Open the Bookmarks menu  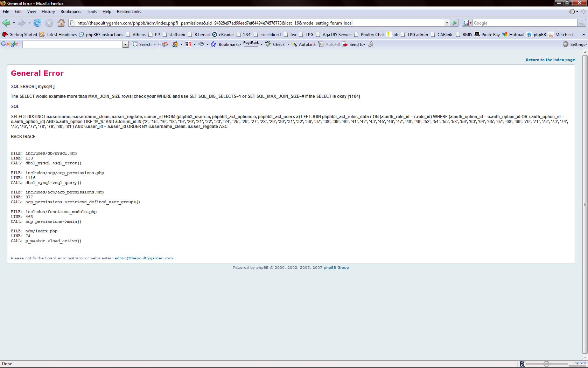[71, 12]
